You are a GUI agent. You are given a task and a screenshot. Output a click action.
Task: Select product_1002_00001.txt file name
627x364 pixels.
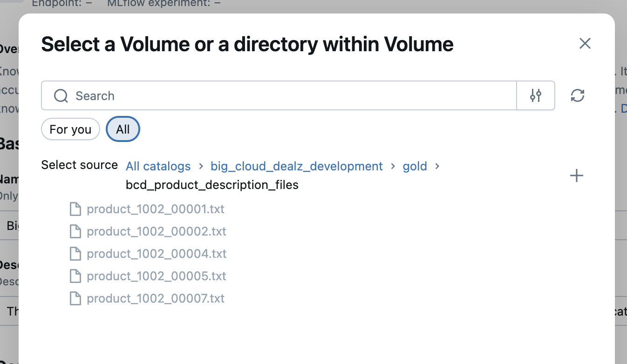(x=156, y=209)
